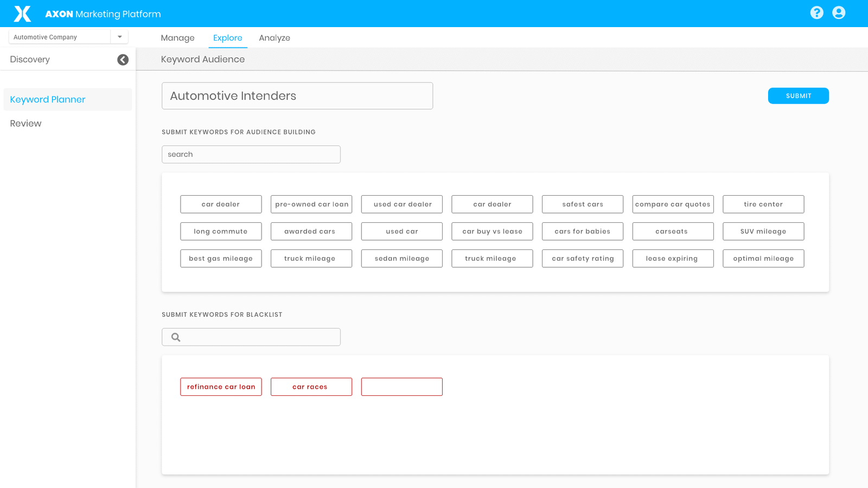Click the empty red blacklist chip
868x488 pixels.
click(x=401, y=387)
